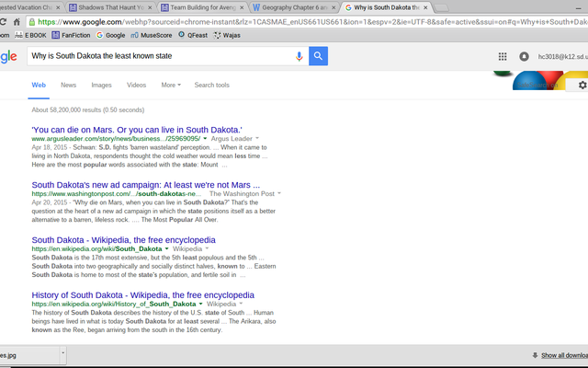Go to browser home page
Screen dimensions: 588x368
pyautogui.click(x=17, y=22)
